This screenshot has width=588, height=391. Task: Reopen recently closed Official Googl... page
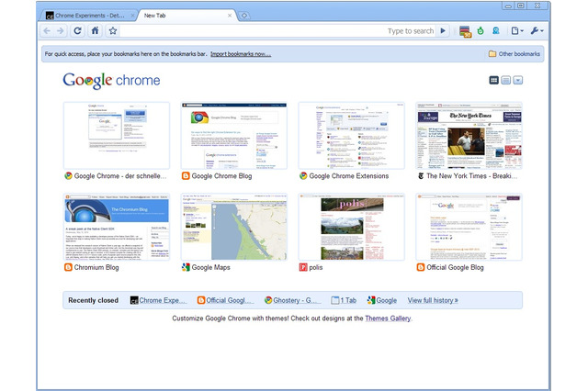pyautogui.click(x=225, y=300)
